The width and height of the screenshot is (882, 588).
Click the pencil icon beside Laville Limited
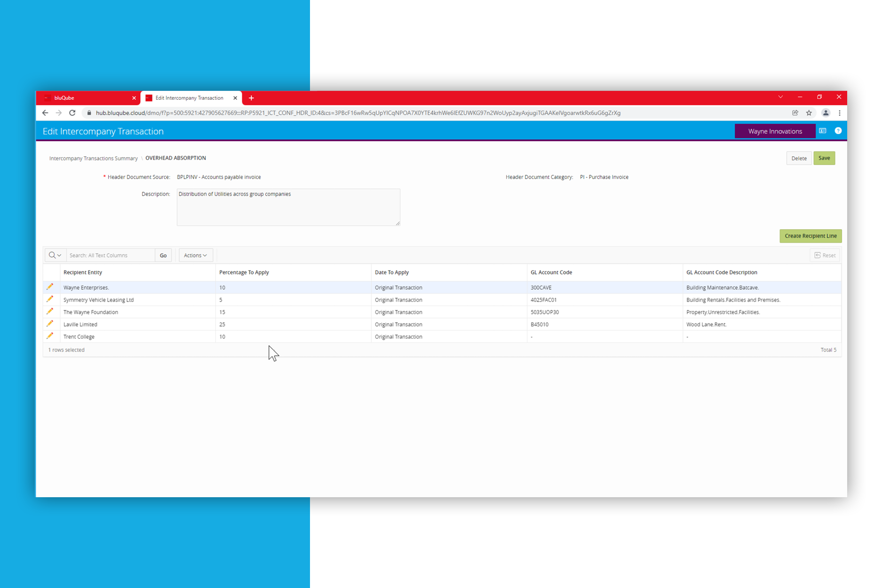50,324
